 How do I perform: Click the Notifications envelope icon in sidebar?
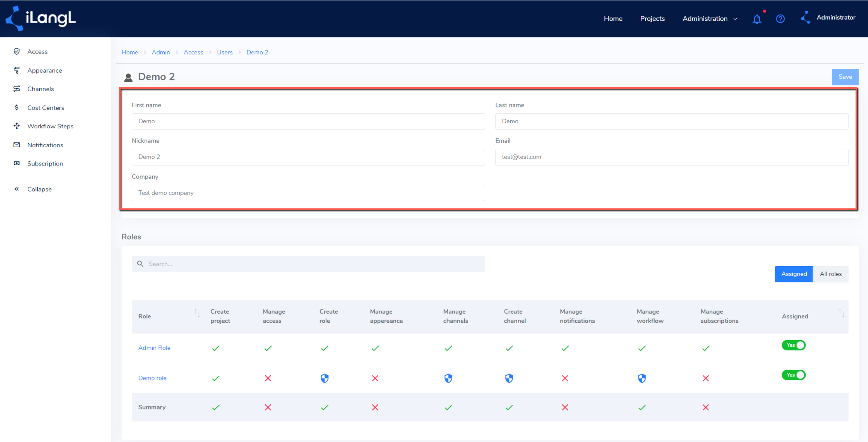17,145
